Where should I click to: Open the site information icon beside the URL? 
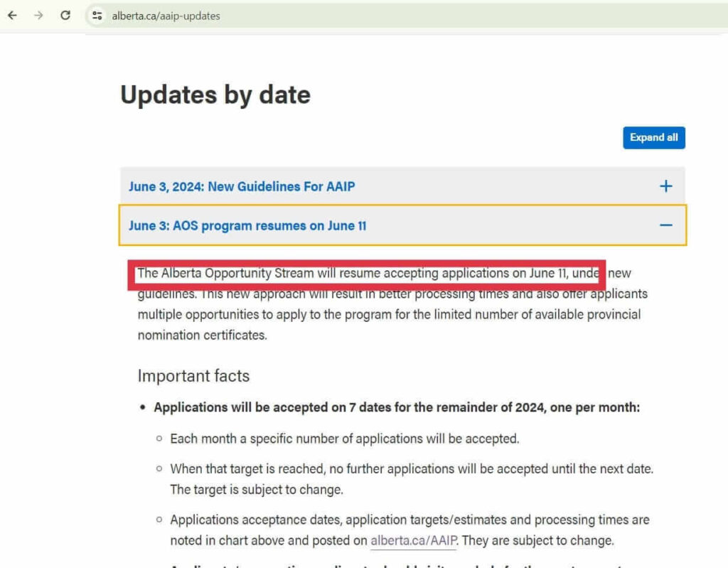coord(97,16)
